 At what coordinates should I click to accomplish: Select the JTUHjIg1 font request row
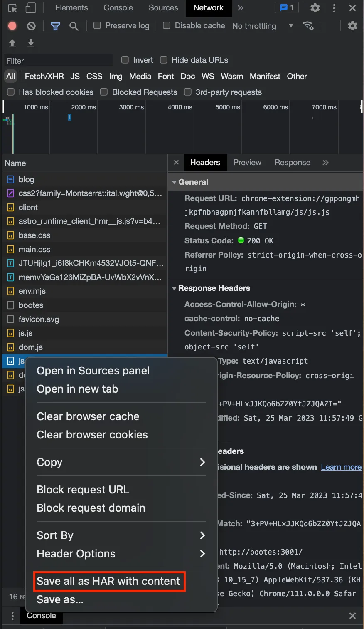[84, 263]
